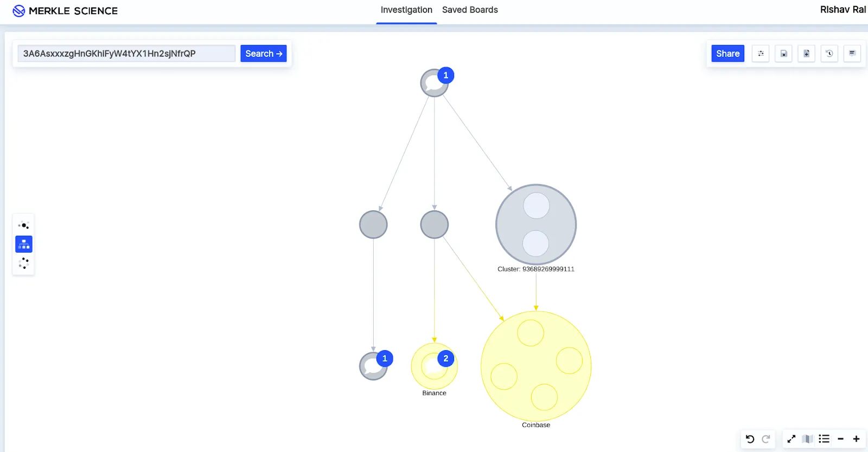This screenshot has width=868, height=452.
Task: Open comment badge 2 on Binance node
Action: pos(446,358)
